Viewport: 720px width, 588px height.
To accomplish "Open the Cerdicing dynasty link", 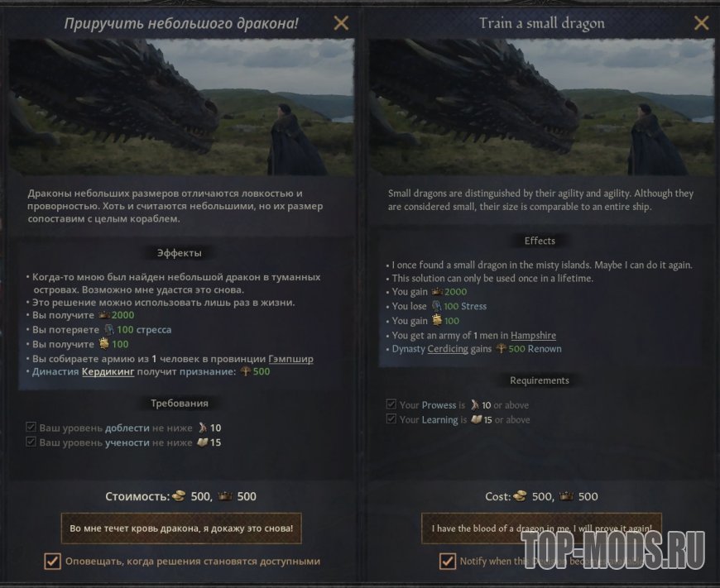I will (x=448, y=349).
